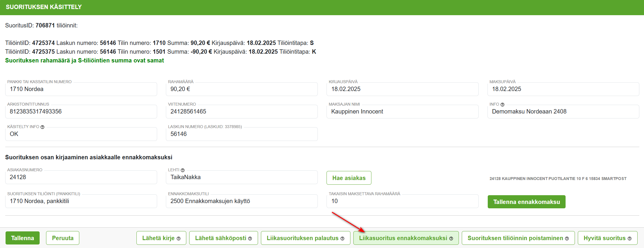644x248 pixels.
Task: Click help icon on Hyvitä suoritus button
Action: (x=629, y=238)
